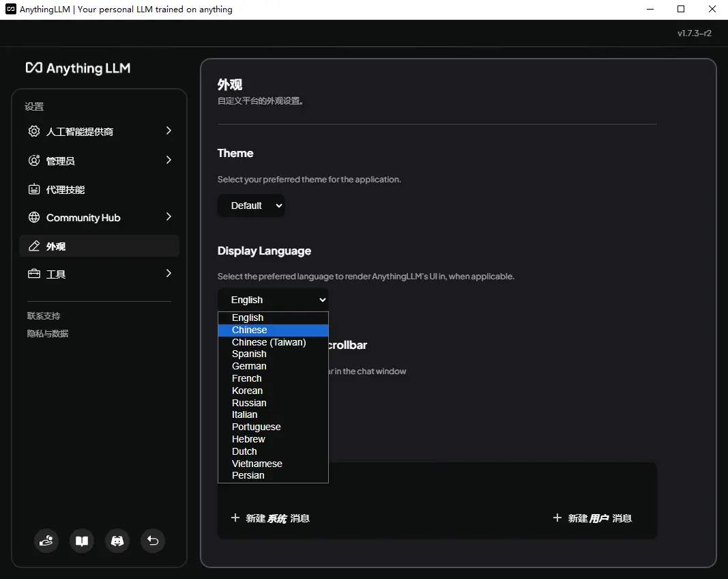Click the app icon in the title bar
This screenshot has height=579, width=728.
point(11,10)
